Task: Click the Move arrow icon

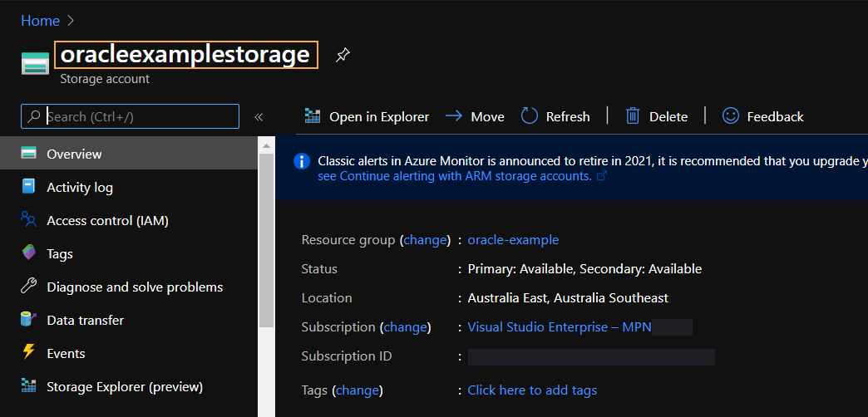Action: point(454,116)
